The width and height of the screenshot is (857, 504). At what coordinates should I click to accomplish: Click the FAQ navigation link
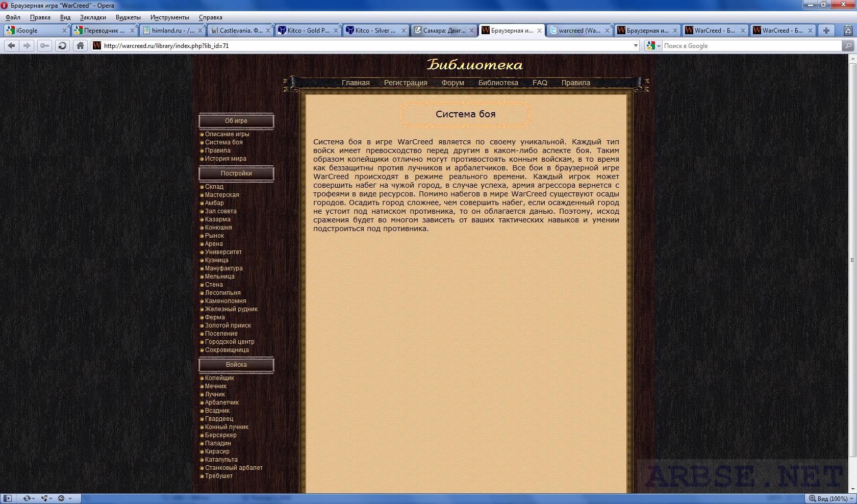coord(540,83)
